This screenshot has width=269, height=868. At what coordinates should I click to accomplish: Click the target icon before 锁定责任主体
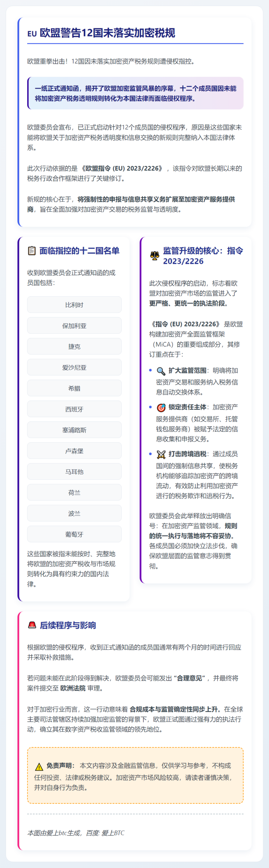tap(161, 407)
